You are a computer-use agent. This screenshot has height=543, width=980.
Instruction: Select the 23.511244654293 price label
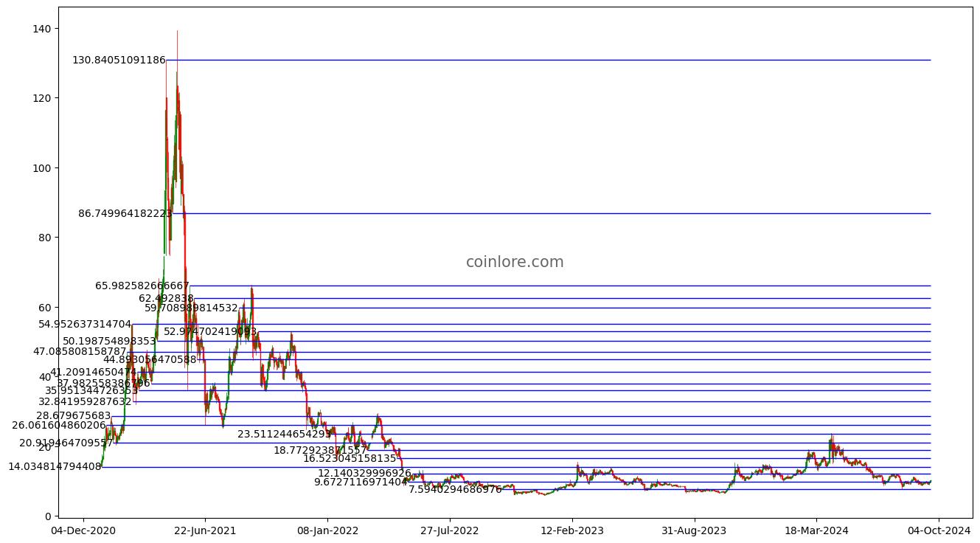(285, 434)
